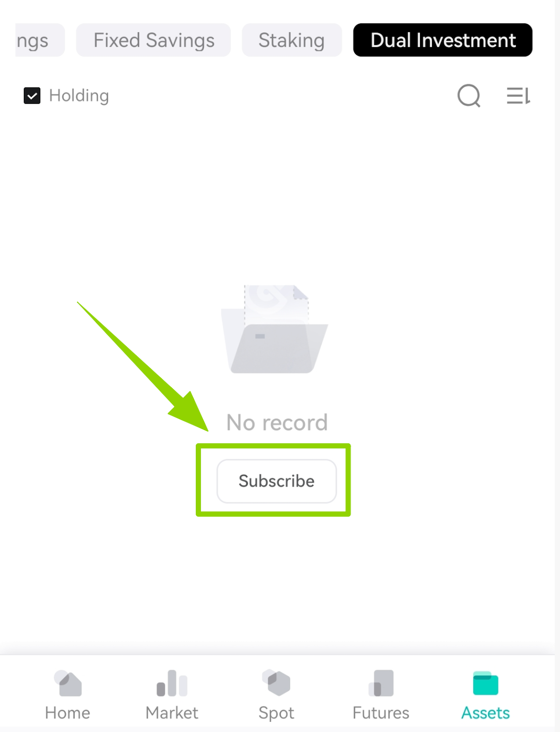Tap the Assets text label
This screenshot has height=732, width=560.
click(485, 713)
